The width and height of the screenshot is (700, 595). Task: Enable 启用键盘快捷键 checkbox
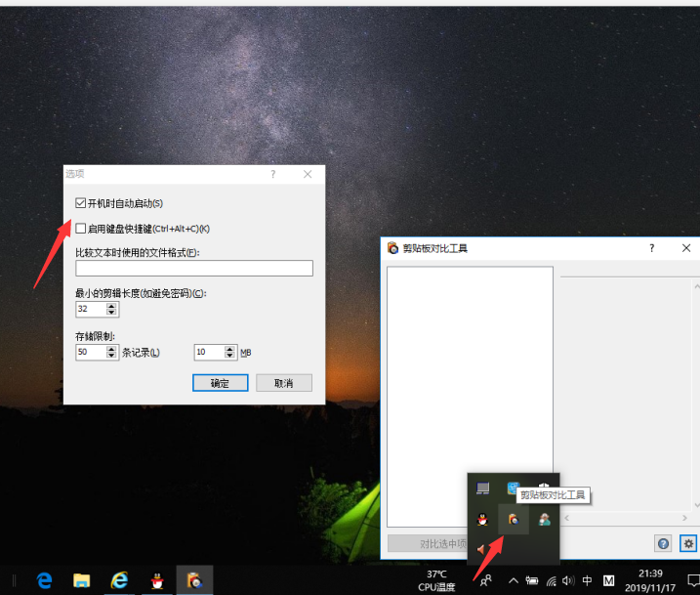[x=81, y=229]
